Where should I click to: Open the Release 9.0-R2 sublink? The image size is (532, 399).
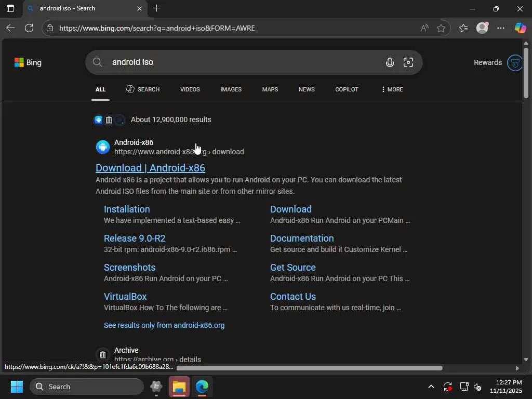point(135,238)
